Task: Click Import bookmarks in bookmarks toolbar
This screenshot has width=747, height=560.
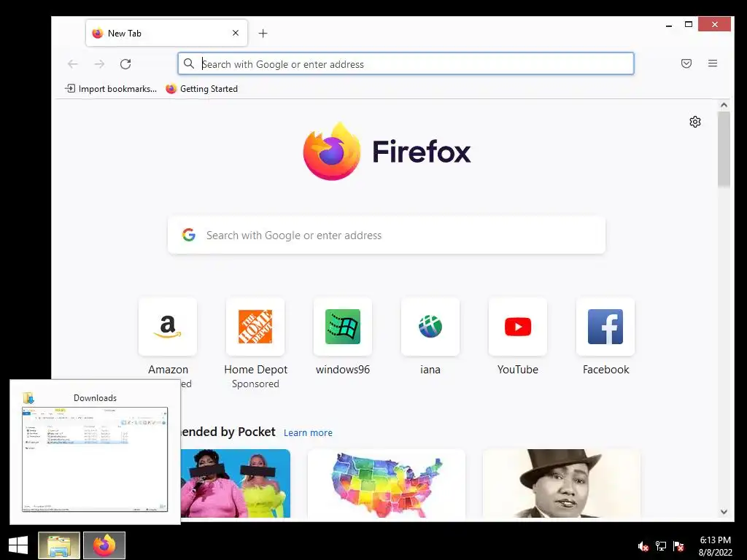Action: click(x=111, y=88)
